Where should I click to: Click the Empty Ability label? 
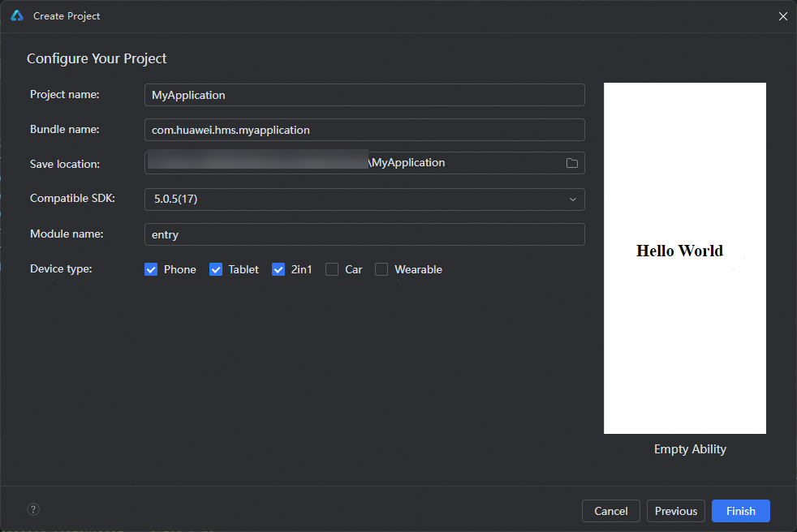[x=690, y=449]
